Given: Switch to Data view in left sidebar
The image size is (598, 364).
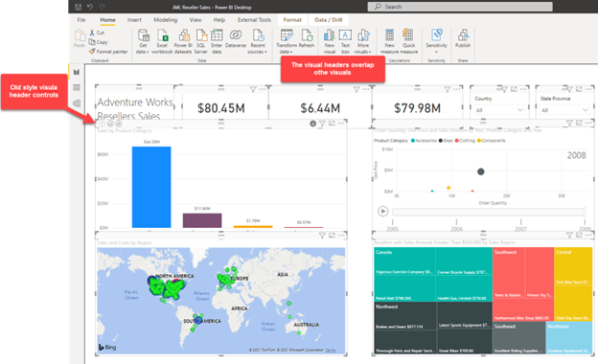Looking at the screenshot, I should point(77,87).
